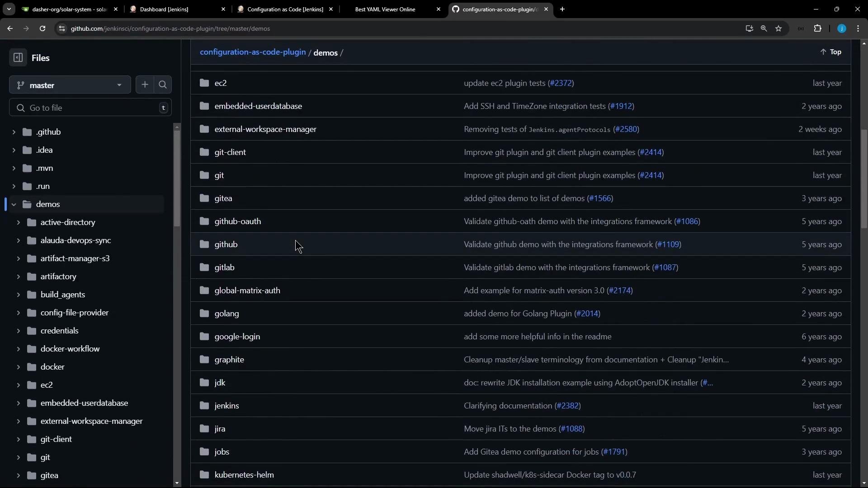Open the Chrome profile avatar
This screenshot has height=488, width=868.
pyautogui.click(x=842, y=28)
